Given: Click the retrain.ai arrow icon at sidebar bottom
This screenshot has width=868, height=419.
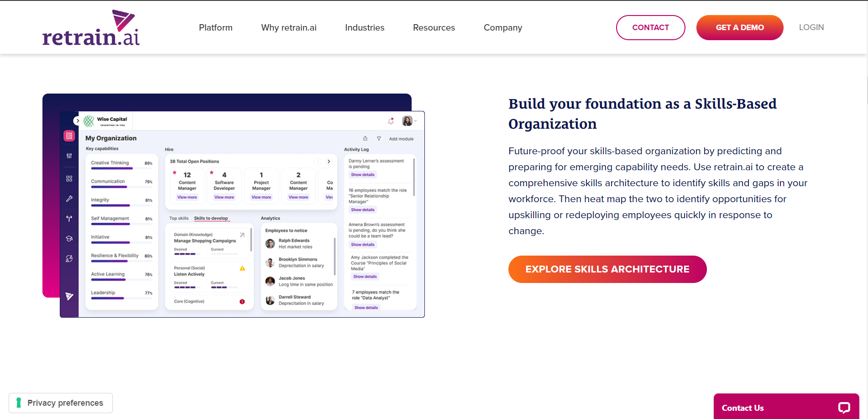Looking at the screenshot, I should coord(69,296).
